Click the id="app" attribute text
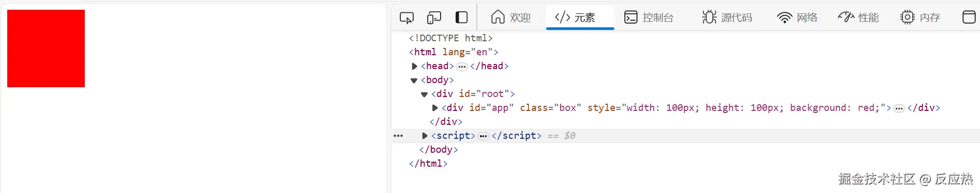The width and height of the screenshot is (980, 193). [492, 108]
